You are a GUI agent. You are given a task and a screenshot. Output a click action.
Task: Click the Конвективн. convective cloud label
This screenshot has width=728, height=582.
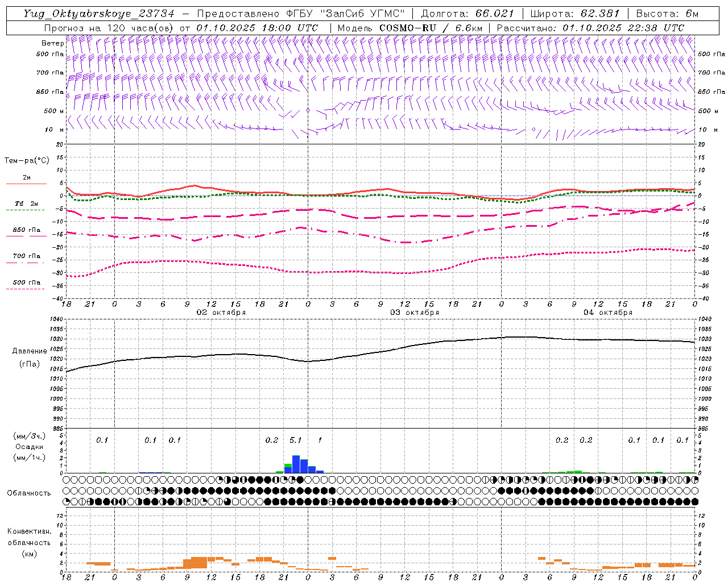[x=29, y=531]
